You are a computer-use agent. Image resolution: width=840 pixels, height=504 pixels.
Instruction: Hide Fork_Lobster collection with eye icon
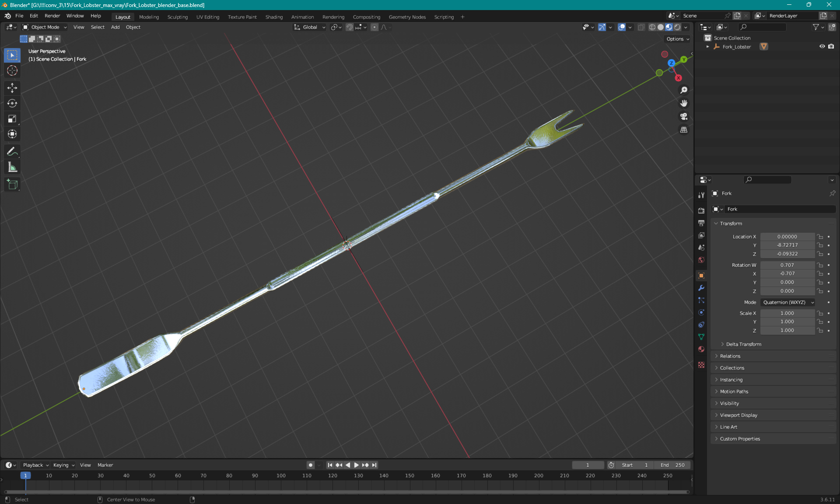click(x=822, y=46)
